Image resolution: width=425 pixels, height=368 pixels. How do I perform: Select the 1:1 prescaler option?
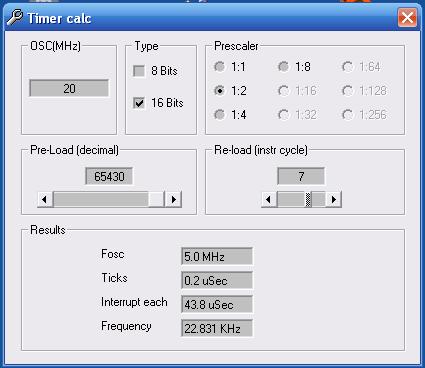pyautogui.click(x=219, y=67)
